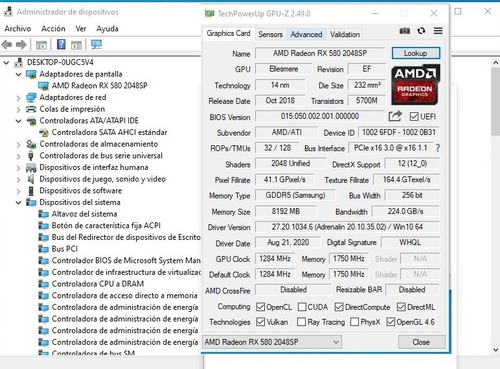Click the Dispositivos del sistema folder icon
The width and height of the screenshot is (500, 369).
pos(31,202)
